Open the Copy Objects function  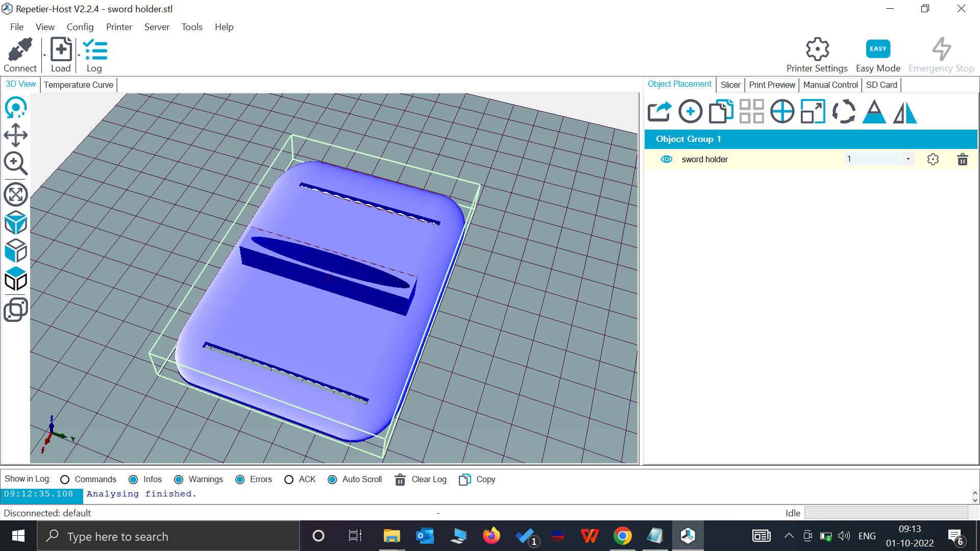coord(721,111)
